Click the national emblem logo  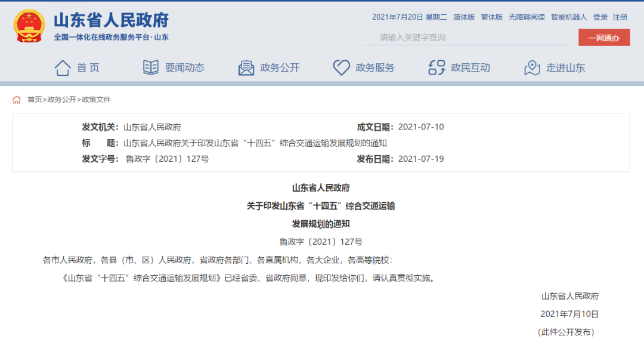(29, 26)
